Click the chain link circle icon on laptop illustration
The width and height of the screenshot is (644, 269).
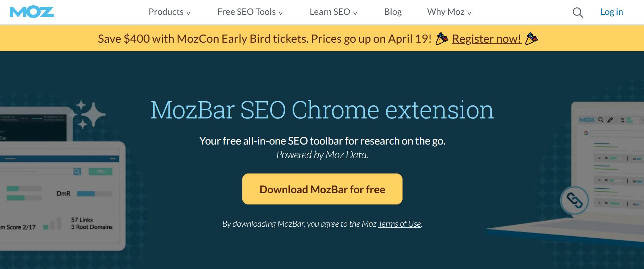click(575, 201)
